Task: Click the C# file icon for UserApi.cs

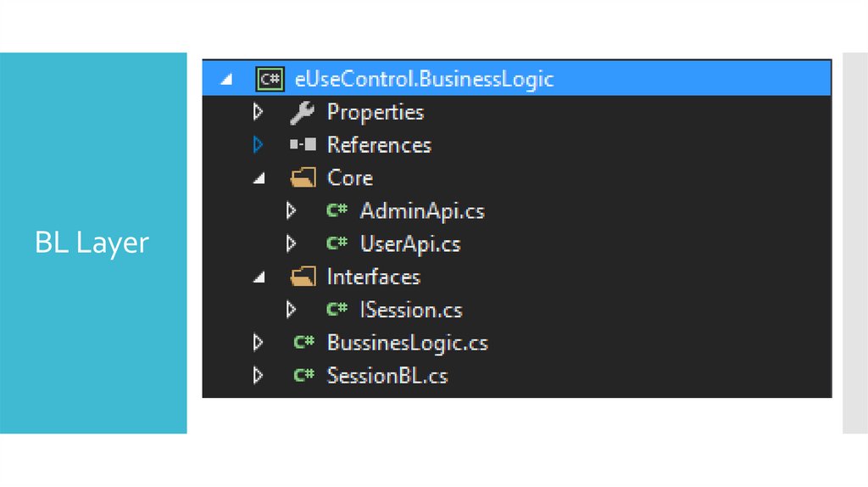Action: (x=337, y=243)
